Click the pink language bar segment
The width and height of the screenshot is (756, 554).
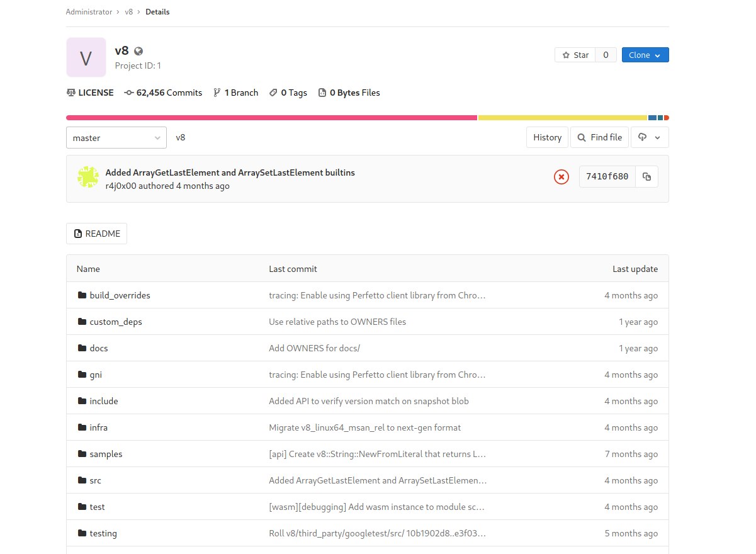pos(271,118)
